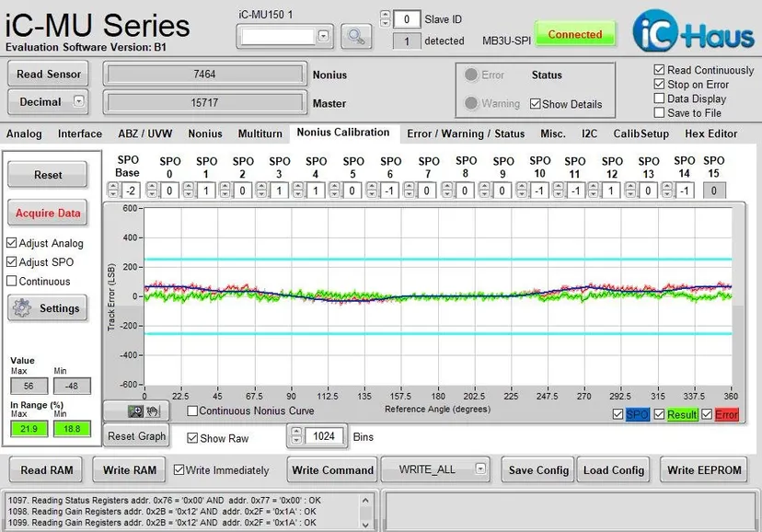Click the SPO 0 stepper arrows

click(152, 190)
